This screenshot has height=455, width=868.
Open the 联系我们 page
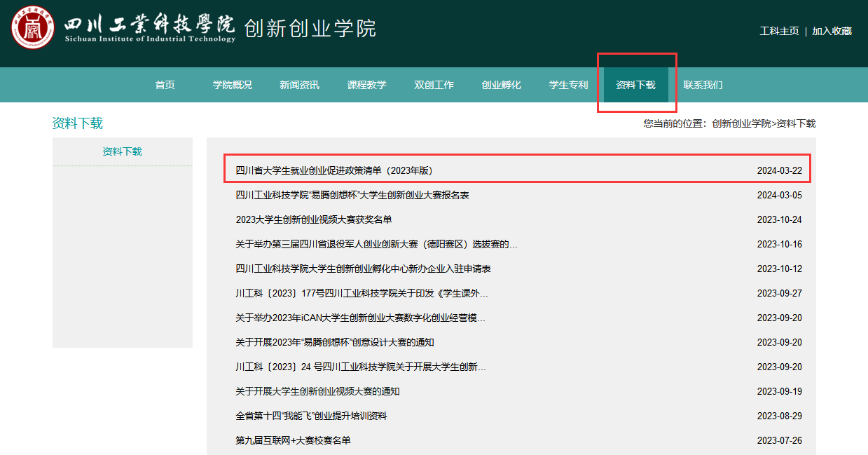pyautogui.click(x=703, y=85)
